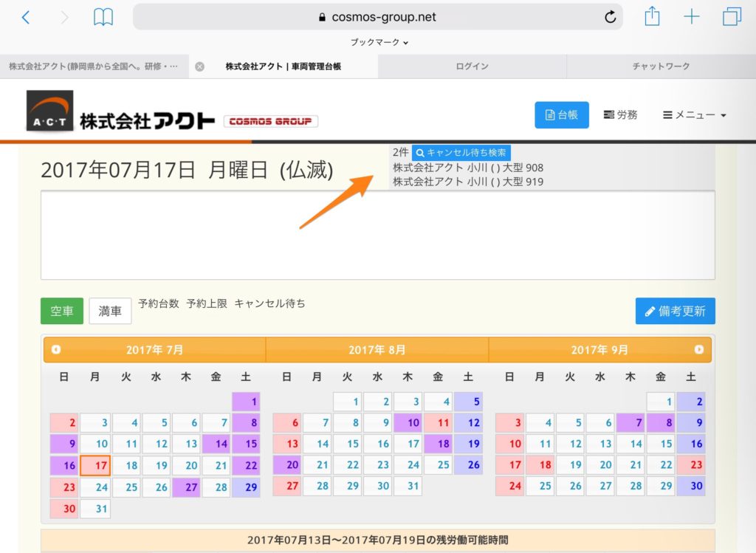Reload the page using the refresh icon
This screenshot has width=756, height=553.
coord(610,17)
